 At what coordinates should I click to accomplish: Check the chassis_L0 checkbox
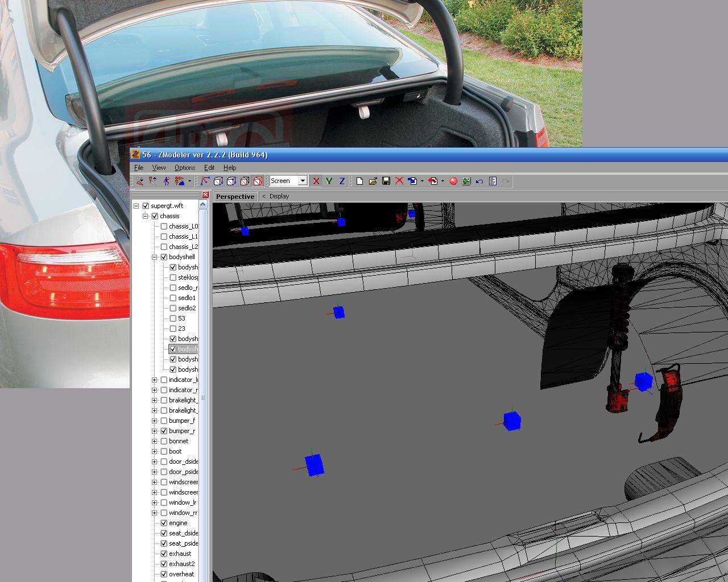(x=164, y=226)
